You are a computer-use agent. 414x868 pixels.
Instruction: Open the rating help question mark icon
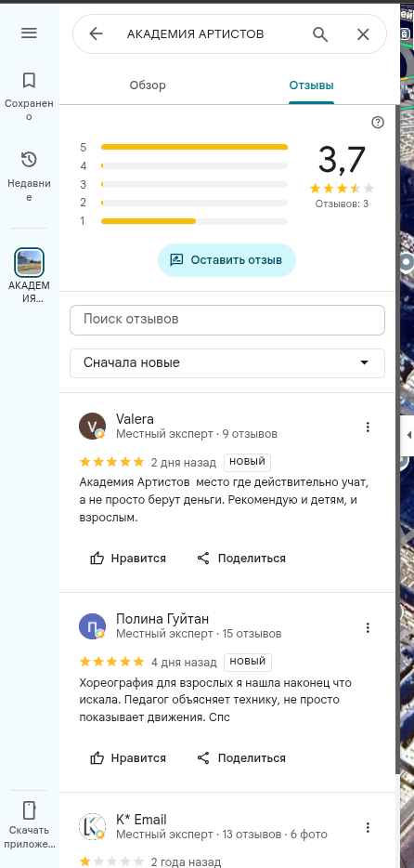pyautogui.click(x=378, y=123)
